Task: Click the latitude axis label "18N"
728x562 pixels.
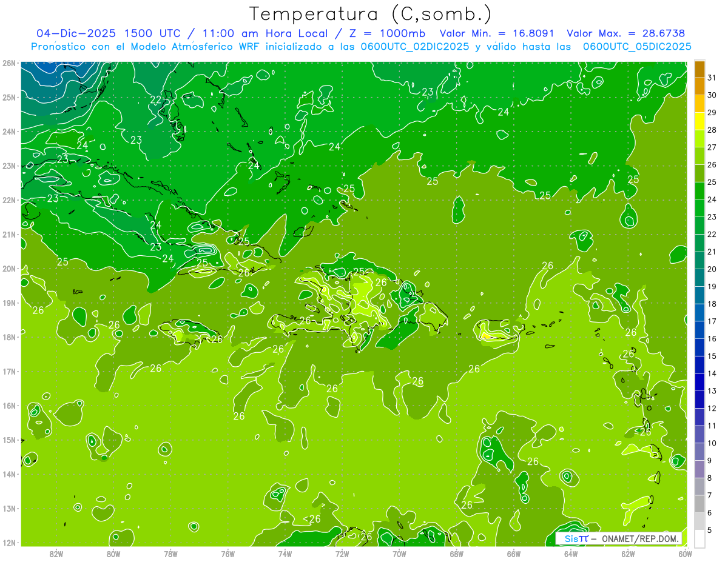Action: coord(9,337)
